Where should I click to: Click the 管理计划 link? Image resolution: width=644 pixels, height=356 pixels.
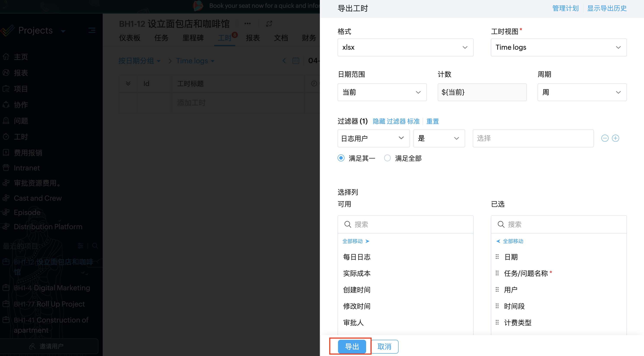(x=565, y=8)
